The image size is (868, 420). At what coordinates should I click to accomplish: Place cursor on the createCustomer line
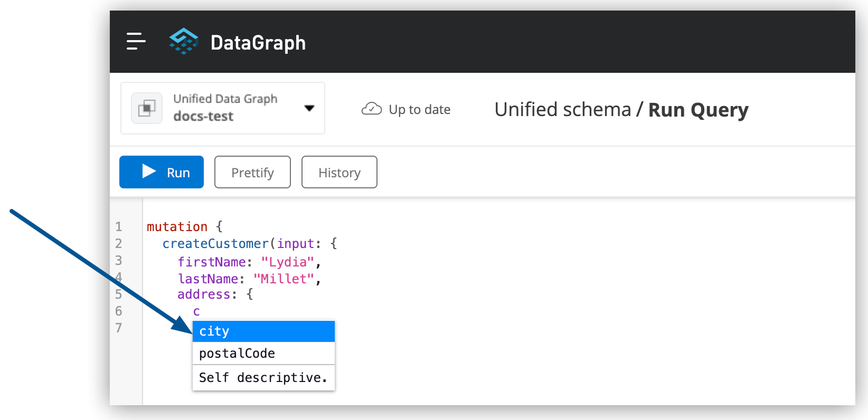click(x=215, y=244)
